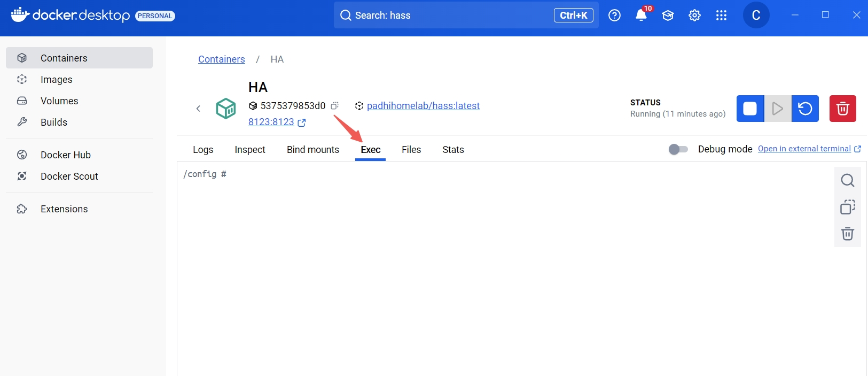
Task: Open the notifications bell
Action: point(641,16)
